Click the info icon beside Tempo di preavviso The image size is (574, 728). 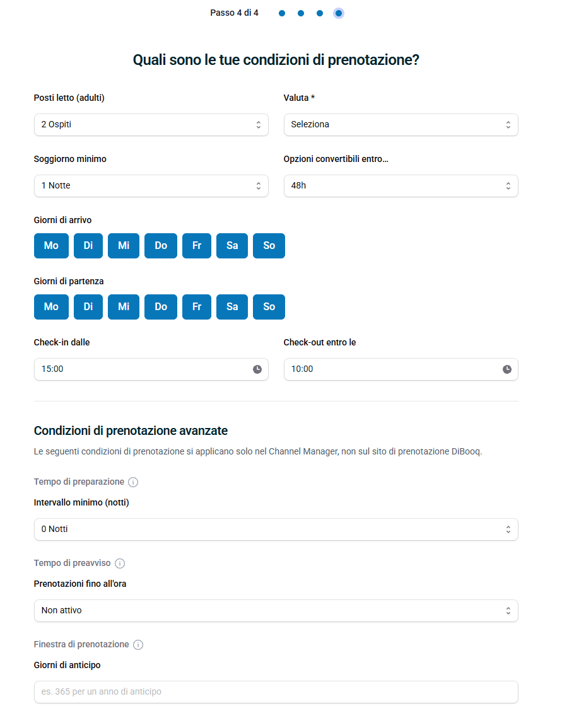click(119, 563)
